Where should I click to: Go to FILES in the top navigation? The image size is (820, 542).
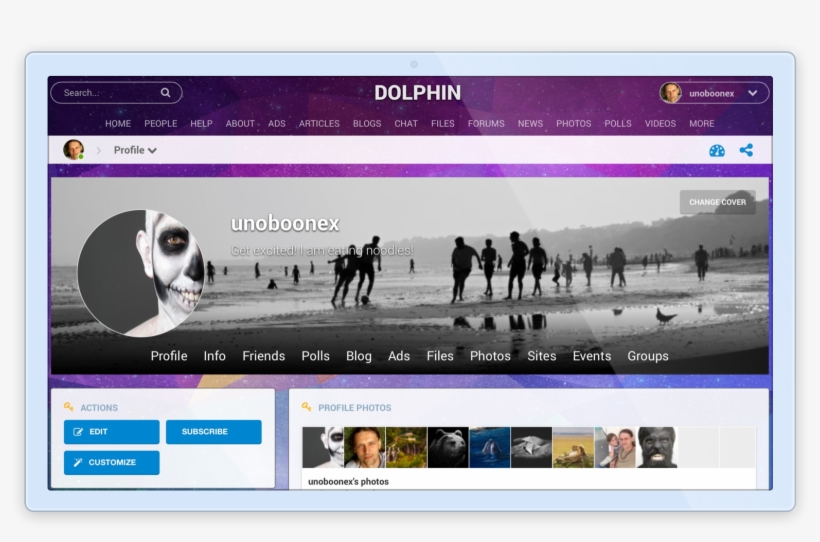(x=442, y=123)
